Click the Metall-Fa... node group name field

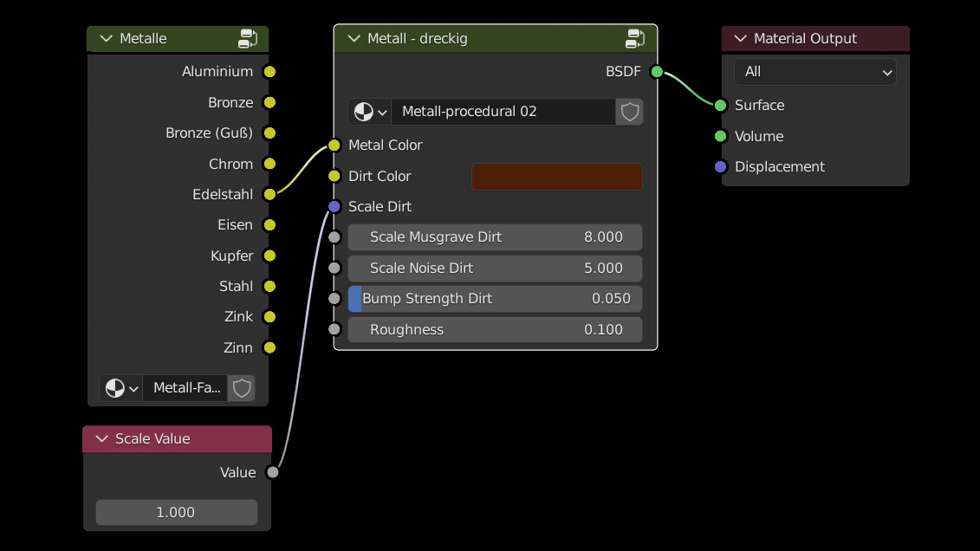coord(185,388)
